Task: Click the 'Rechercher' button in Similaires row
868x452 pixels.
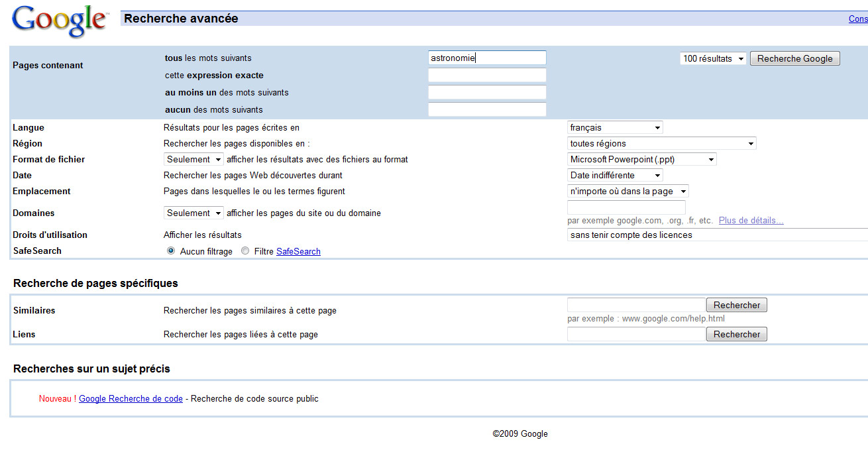Action: tap(737, 306)
